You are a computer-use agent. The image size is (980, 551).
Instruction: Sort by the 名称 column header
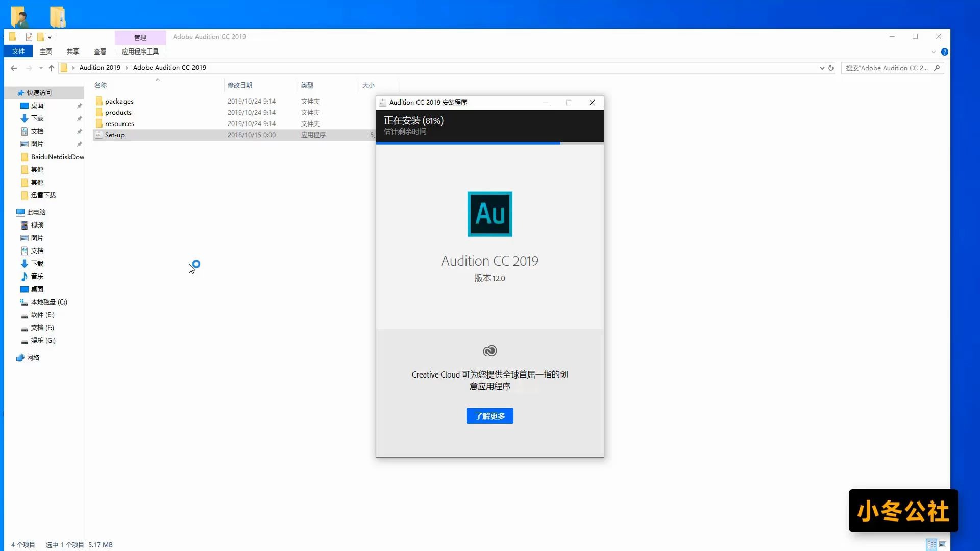click(101, 85)
